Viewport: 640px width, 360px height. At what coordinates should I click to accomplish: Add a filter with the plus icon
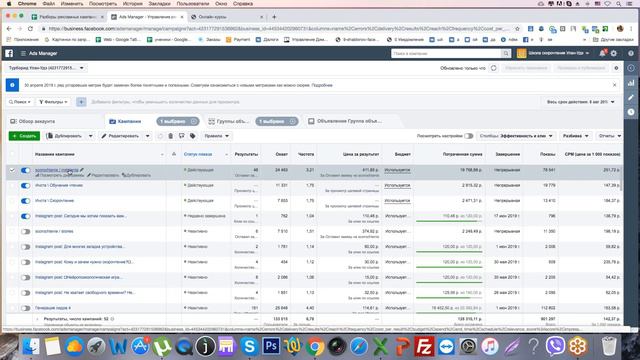[81, 102]
